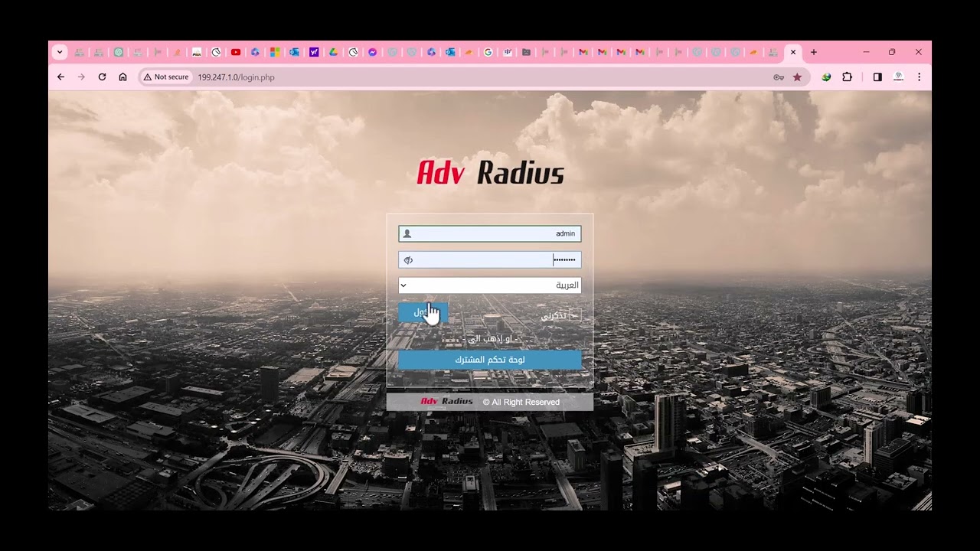This screenshot has height=551, width=980.
Task: Switch to the Microsoft tab
Action: point(275,52)
